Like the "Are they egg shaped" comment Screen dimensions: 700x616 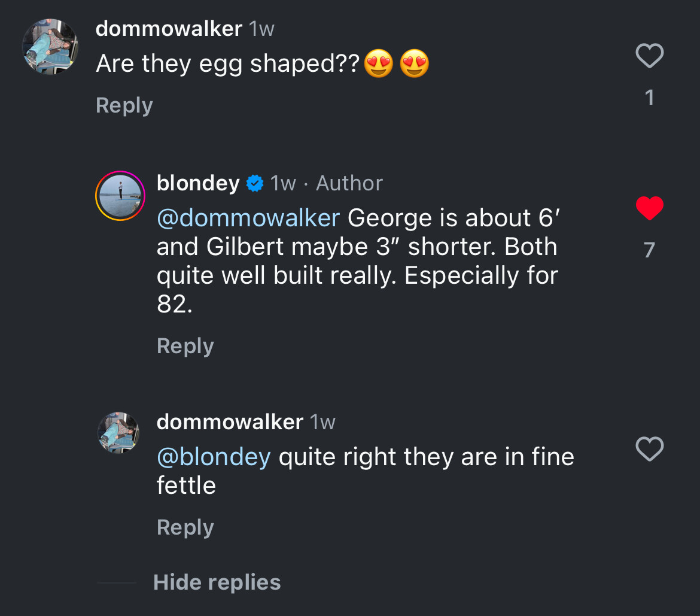(649, 56)
